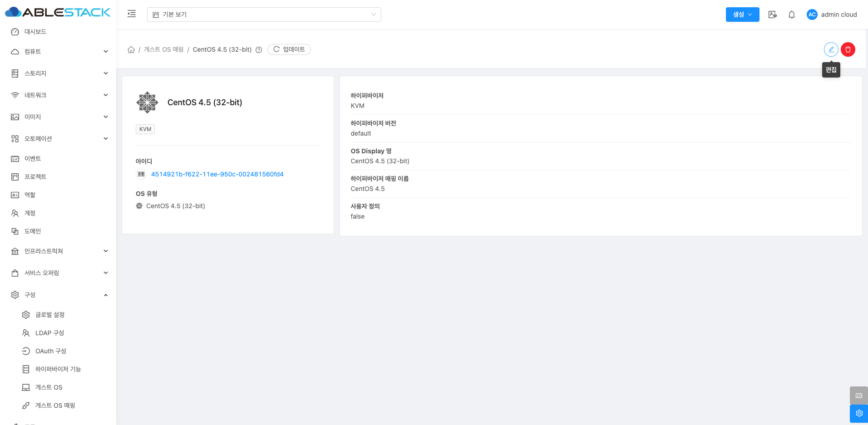
Task: Open 대시보드 in the sidebar
Action: (58, 32)
